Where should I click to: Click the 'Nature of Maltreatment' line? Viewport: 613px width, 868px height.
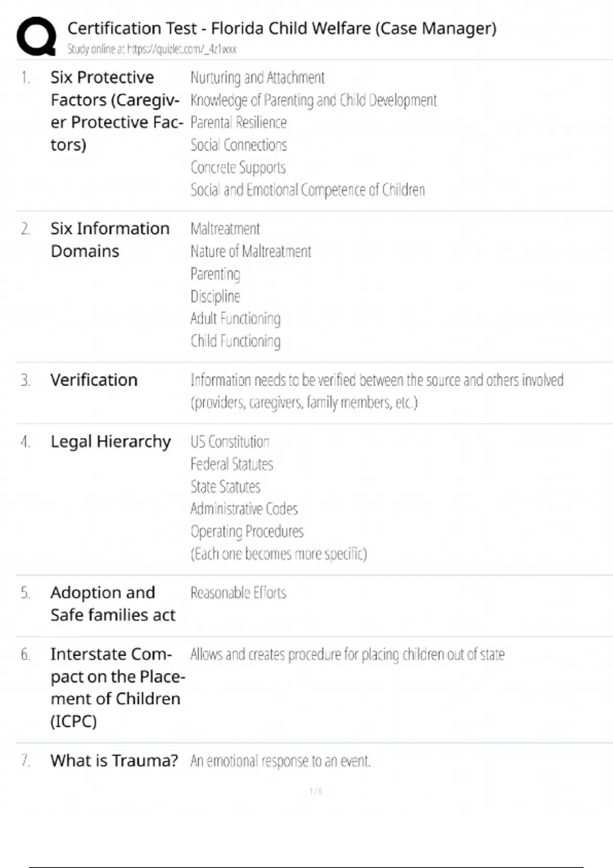(251, 251)
